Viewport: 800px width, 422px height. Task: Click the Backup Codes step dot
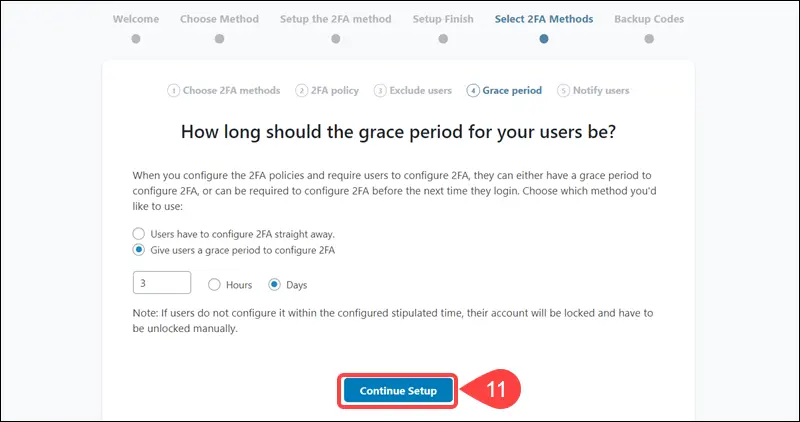[x=649, y=39]
